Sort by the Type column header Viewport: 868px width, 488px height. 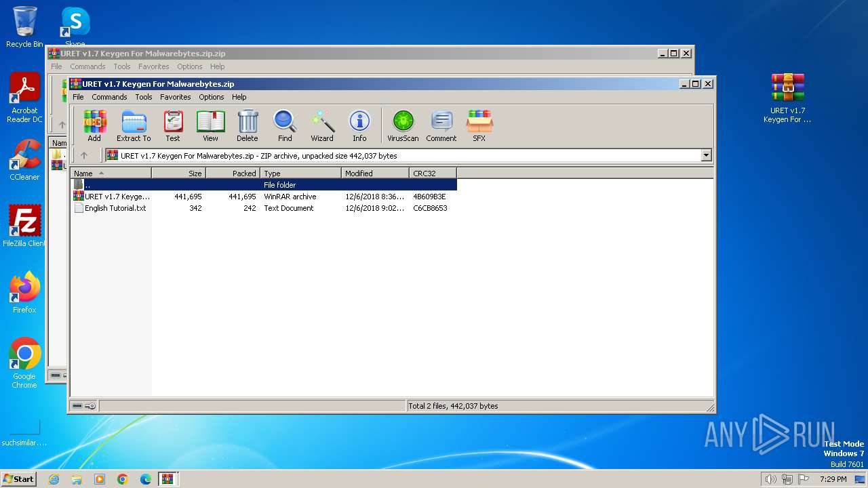[301, 174]
